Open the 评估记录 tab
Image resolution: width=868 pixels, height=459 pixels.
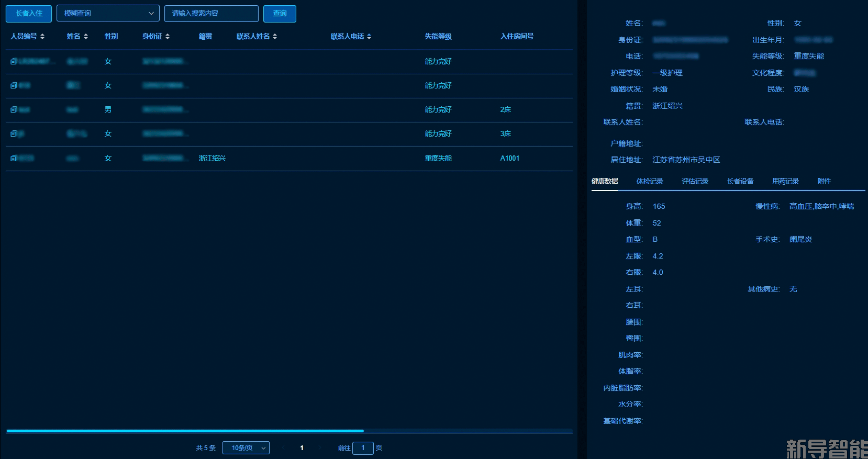(x=695, y=181)
